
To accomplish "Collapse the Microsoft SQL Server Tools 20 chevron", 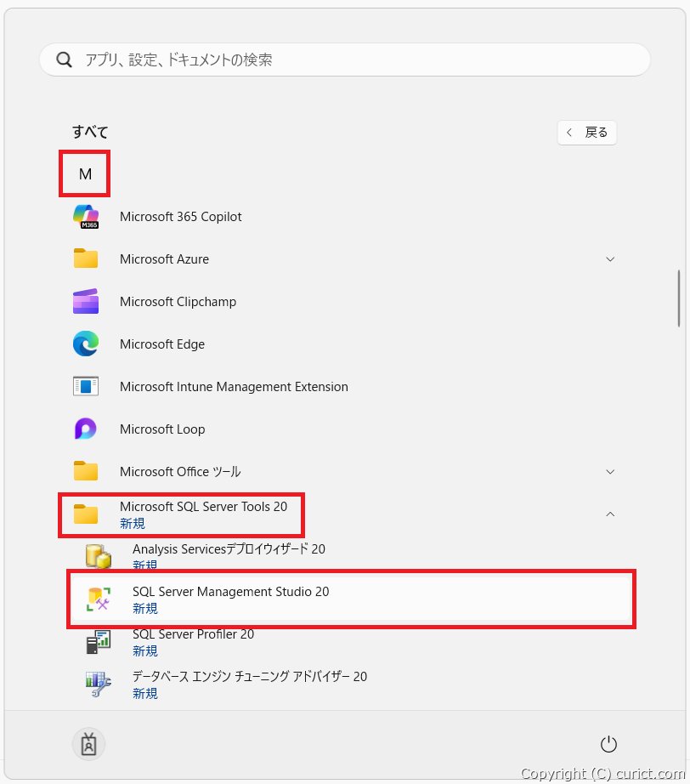I will click(x=610, y=514).
